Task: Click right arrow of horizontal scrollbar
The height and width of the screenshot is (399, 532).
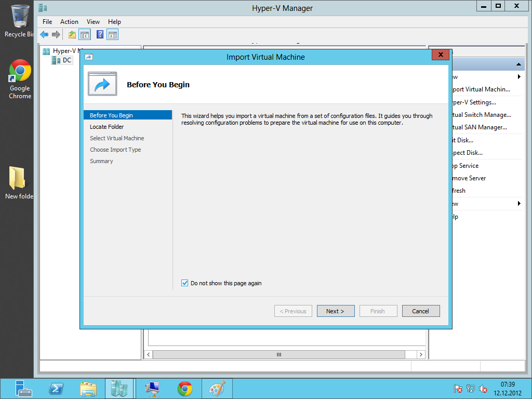Action: point(421,354)
